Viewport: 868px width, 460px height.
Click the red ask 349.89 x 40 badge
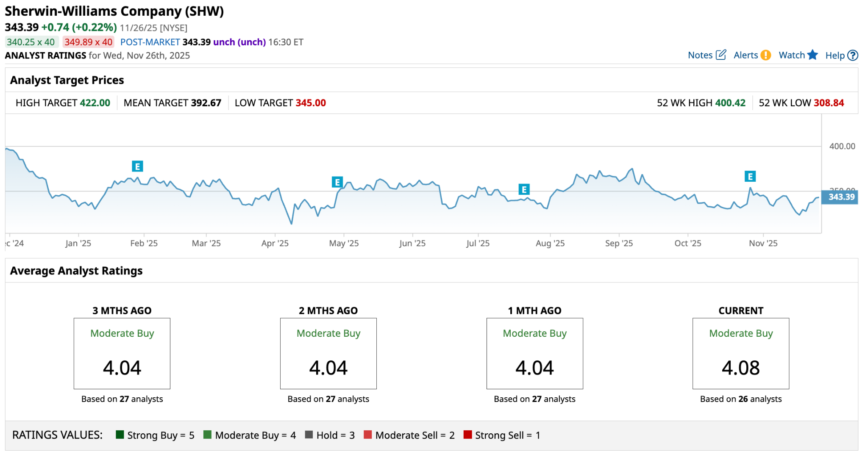coord(88,42)
